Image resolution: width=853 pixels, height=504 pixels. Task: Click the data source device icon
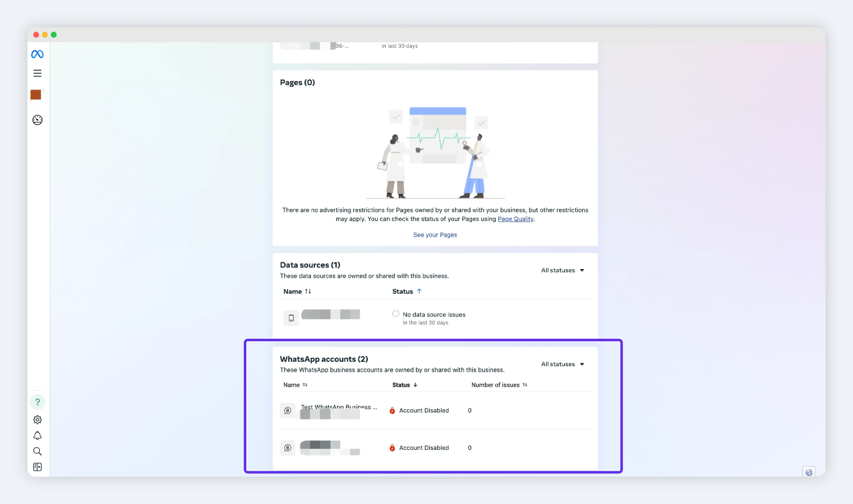[x=291, y=318]
